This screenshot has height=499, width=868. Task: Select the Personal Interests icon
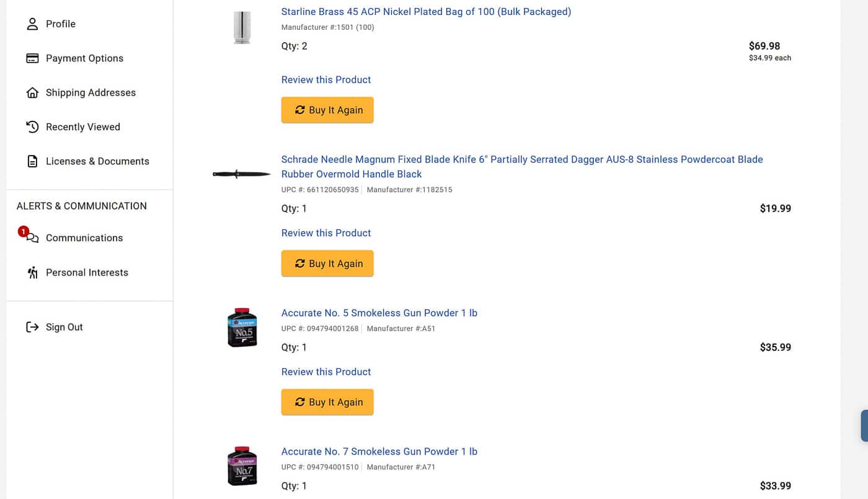coord(32,272)
